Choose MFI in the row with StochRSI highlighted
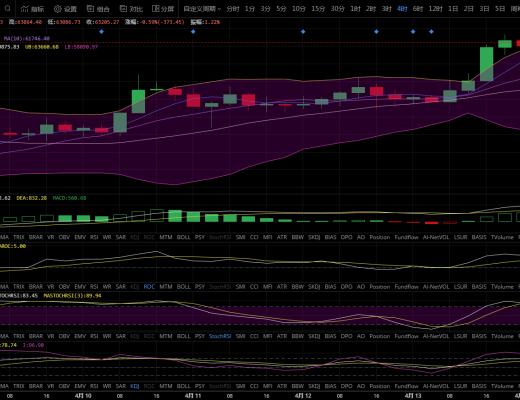The width and height of the screenshot is (520, 400). [x=267, y=336]
